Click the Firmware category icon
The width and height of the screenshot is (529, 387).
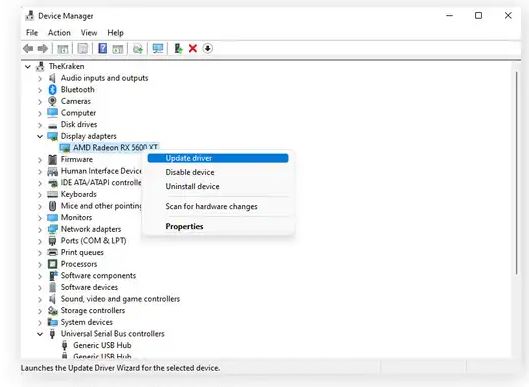(x=52, y=159)
